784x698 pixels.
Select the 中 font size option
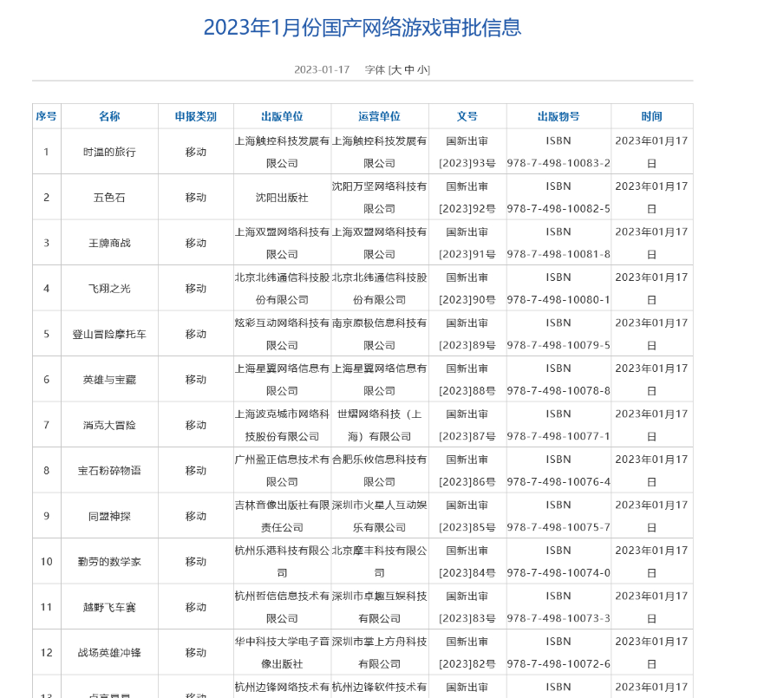(408, 69)
